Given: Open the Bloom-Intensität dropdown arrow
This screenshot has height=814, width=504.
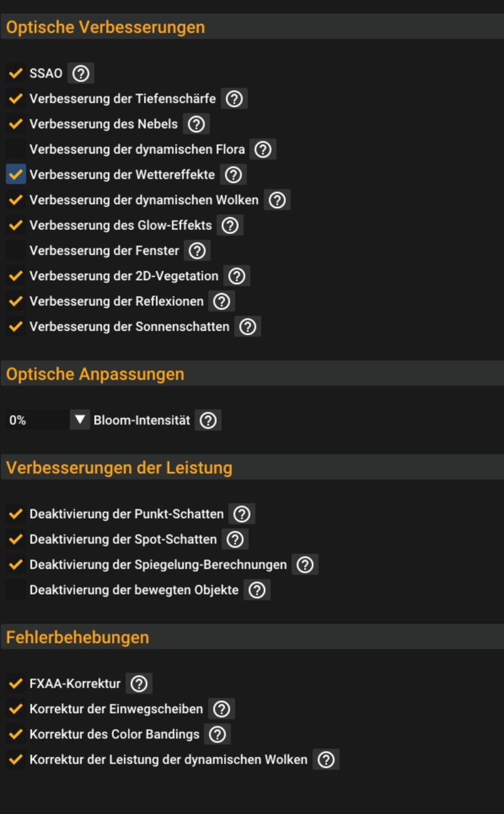Looking at the screenshot, I should (x=80, y=420).
